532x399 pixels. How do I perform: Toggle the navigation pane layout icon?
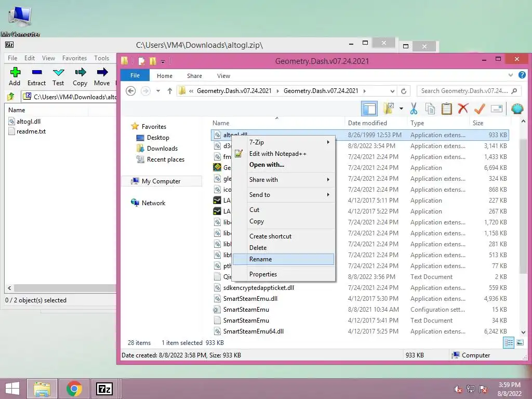point(369,109)
